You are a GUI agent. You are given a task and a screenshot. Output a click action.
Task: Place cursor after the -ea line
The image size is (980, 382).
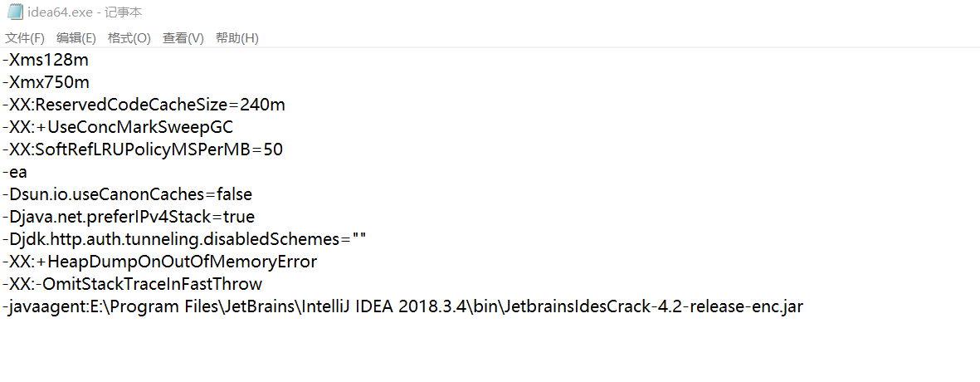pos(27,173)
